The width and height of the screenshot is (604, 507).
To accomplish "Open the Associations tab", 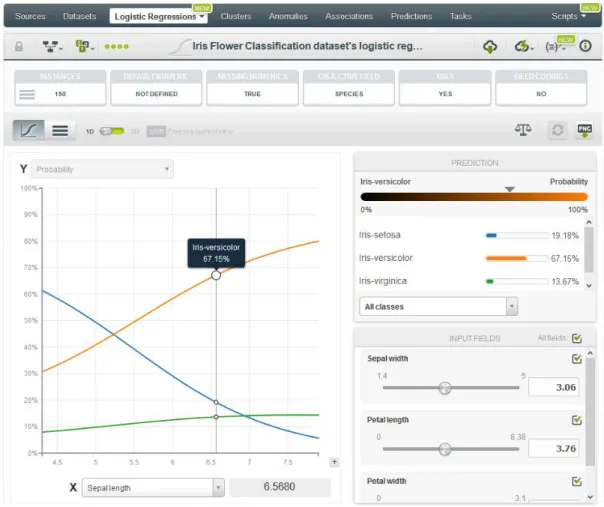I will (349, 16).
